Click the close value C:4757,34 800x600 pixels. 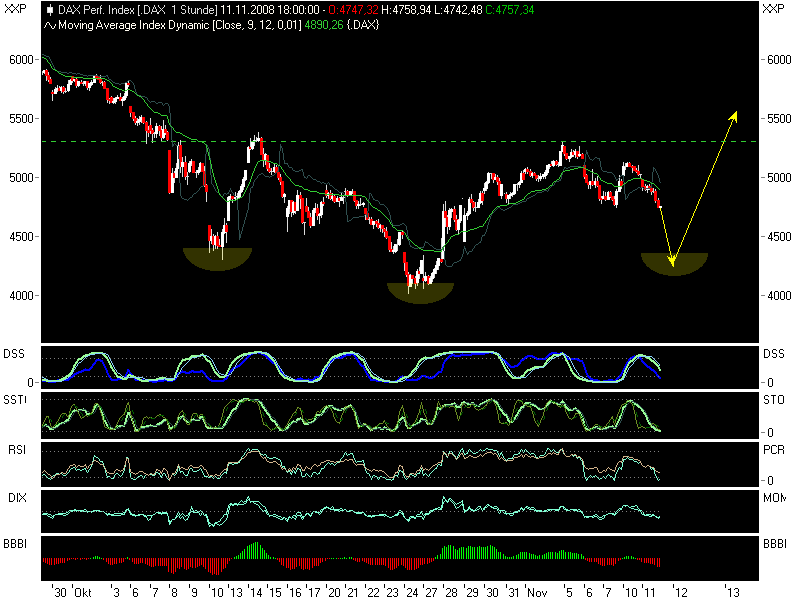pos(510,10)
